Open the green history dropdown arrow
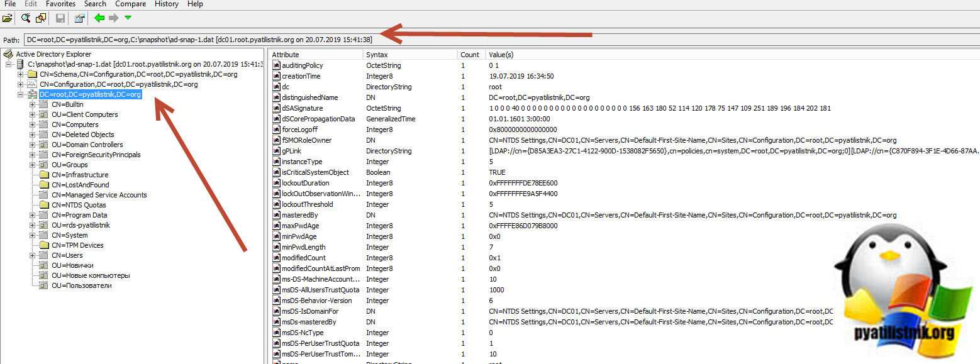The image size is (980, 364). pyautogui.click(x=128, y=18)
